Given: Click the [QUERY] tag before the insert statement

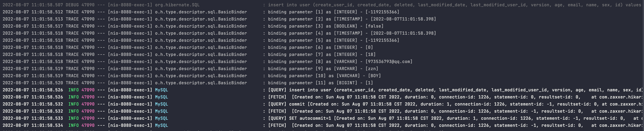Looking at the screenshot, I should [x=277, y=90].
